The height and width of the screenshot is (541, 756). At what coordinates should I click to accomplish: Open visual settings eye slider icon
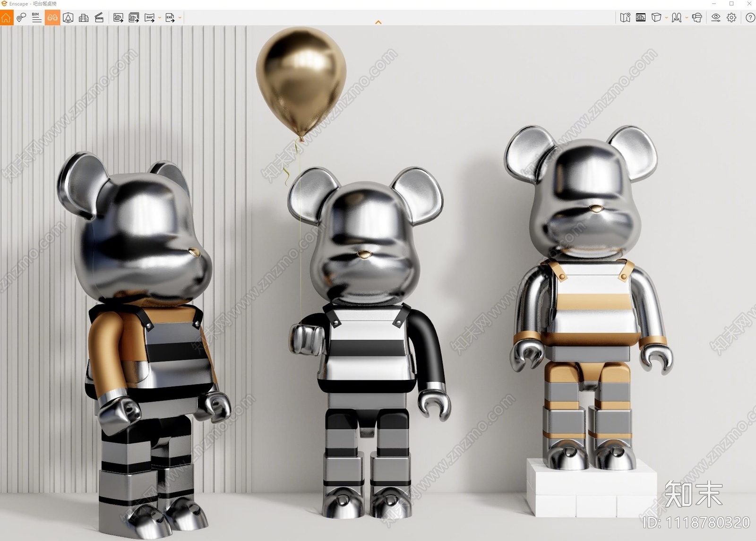click(716, 18)
